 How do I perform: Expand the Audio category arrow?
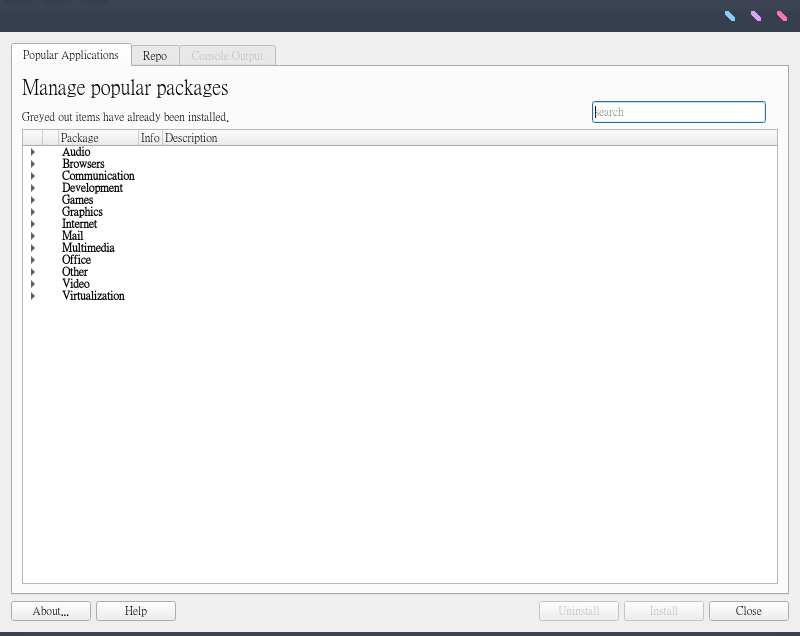[33, 152]
